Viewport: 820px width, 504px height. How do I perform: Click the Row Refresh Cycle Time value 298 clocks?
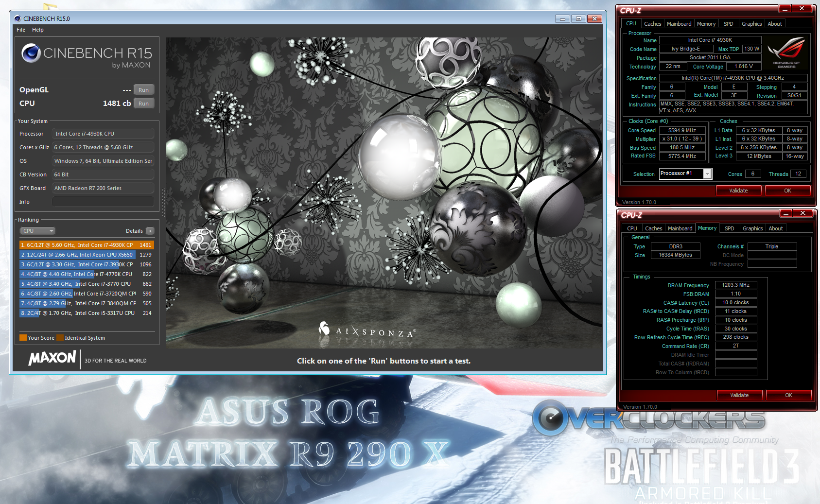pos(736,337)
